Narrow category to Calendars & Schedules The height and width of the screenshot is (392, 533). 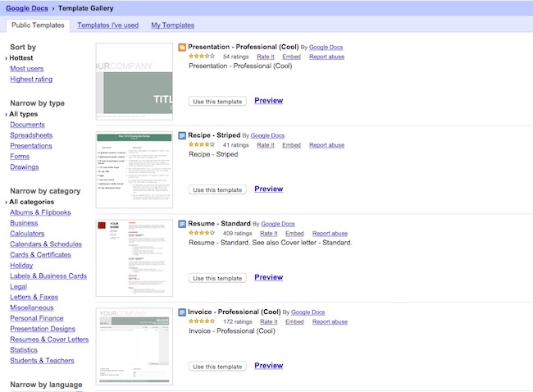point(45,244)
